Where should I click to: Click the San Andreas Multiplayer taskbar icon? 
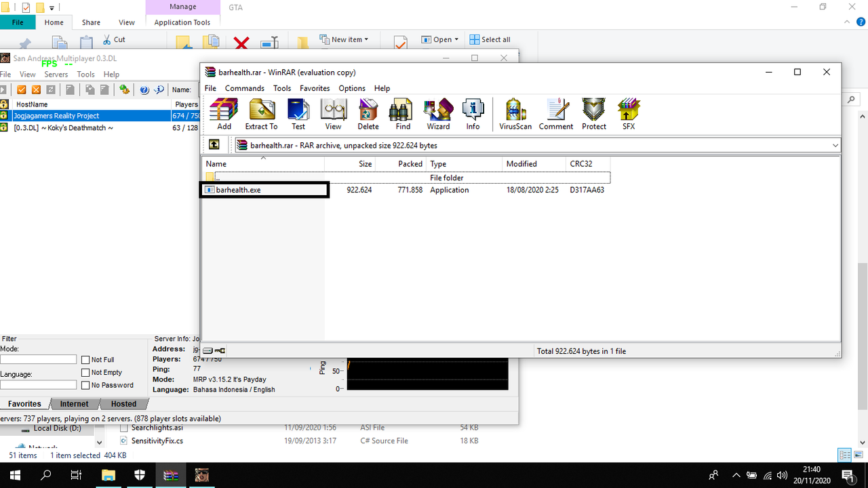click(201, 475)
